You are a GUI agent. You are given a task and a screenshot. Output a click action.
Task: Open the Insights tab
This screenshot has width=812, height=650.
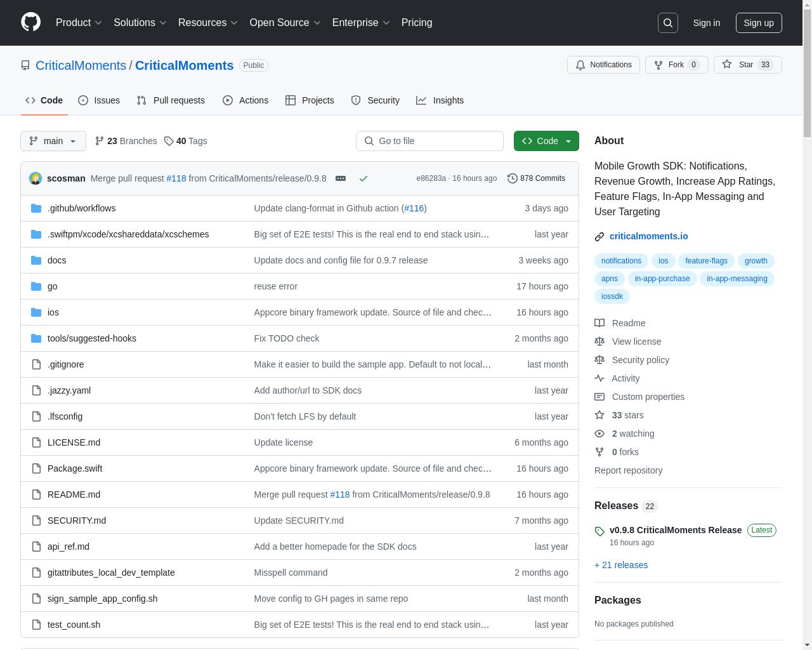[440, 100]
